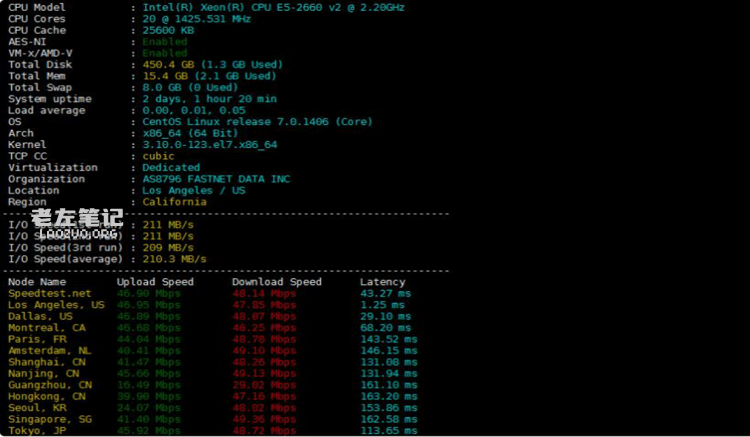Select the Kernel version 3.10.0-123 text
This screenshot has width=750, height=437.
[209, 145]
